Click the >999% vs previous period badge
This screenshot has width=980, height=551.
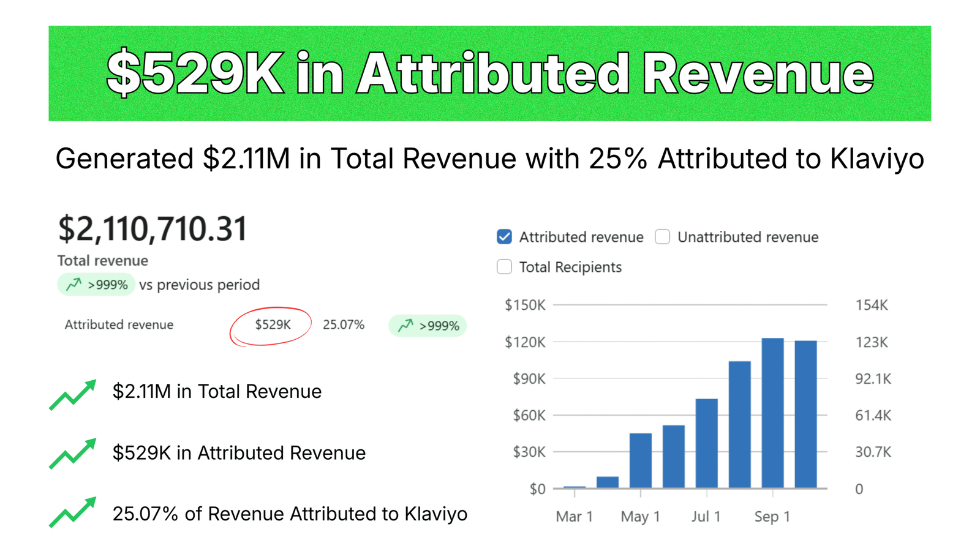[96, 285]
